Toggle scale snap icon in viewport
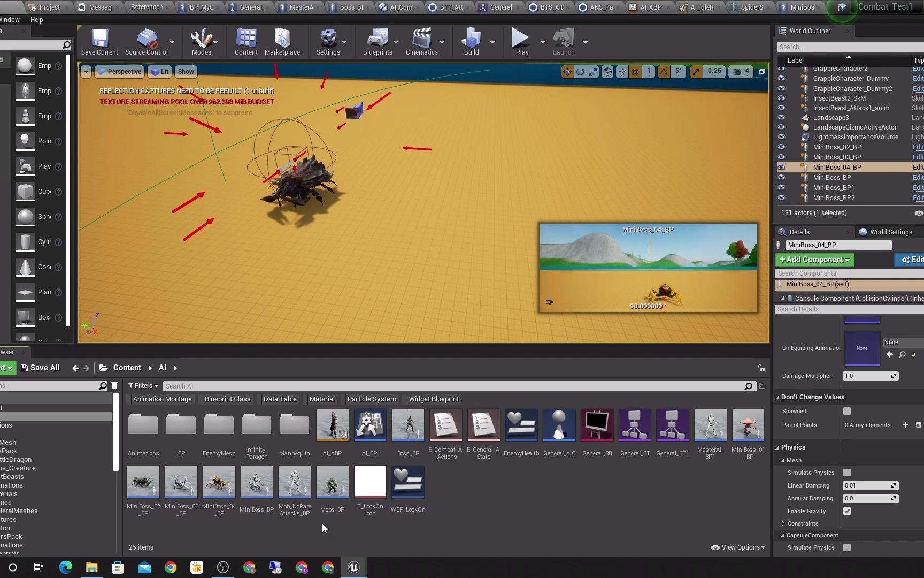This screenshot has height=578, width=924. click(696, 71)
